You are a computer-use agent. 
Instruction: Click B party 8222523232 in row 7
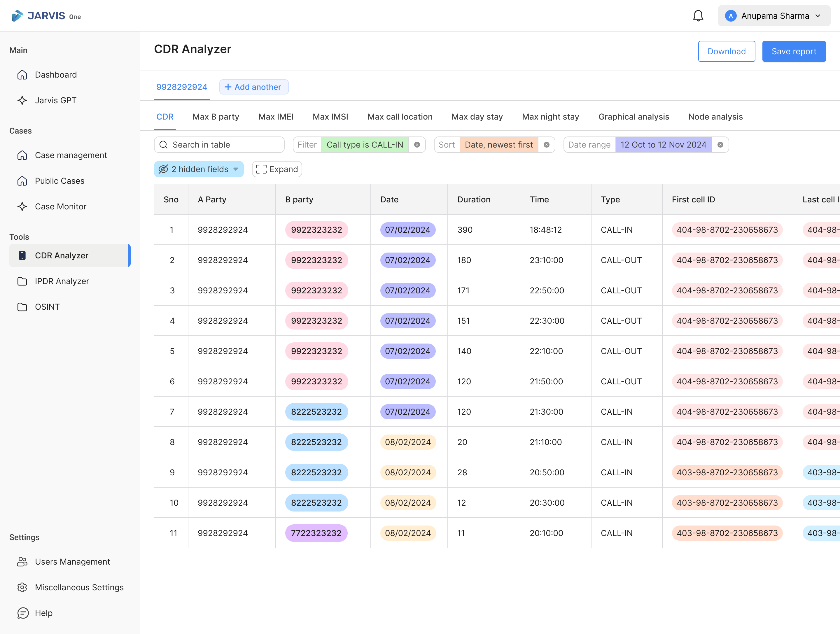click(x=316, y=412)
